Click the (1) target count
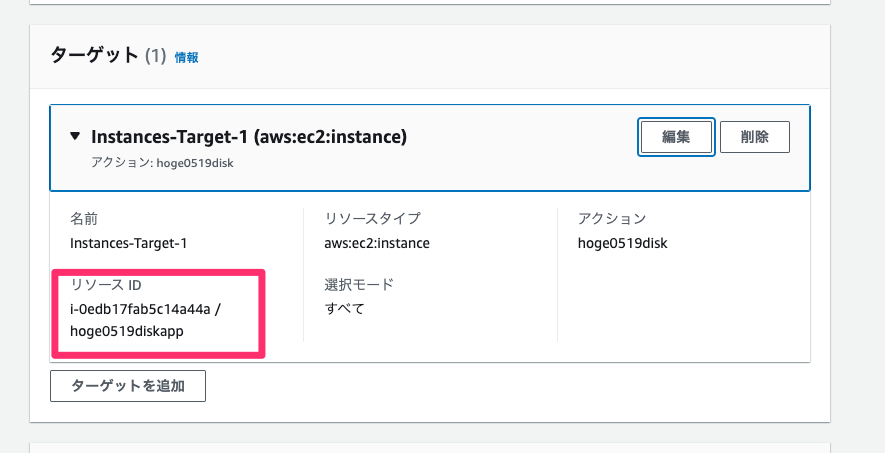The width and height of the screenshot is (885, 453). (156, 56)
